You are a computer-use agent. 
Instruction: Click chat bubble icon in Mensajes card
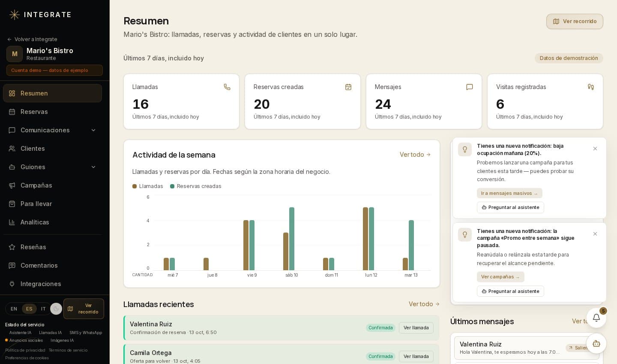click(470, 87)
